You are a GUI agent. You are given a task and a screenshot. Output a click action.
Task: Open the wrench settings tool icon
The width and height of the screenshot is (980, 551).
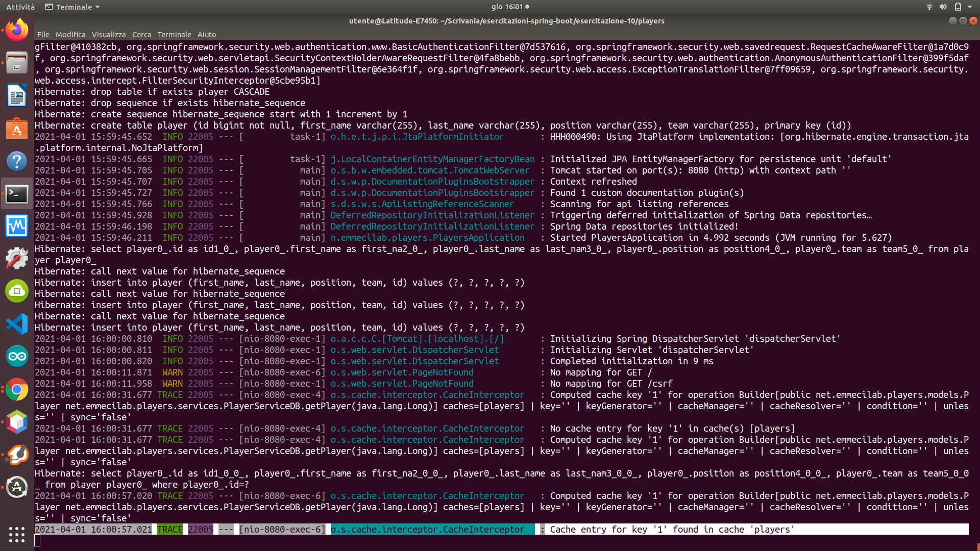pos(17,259)
